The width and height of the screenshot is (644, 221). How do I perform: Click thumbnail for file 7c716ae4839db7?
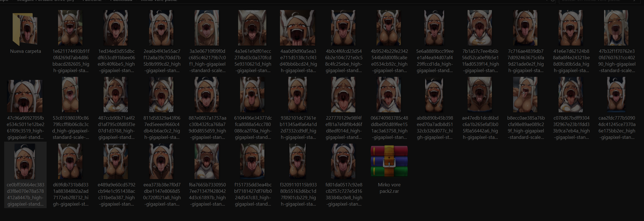coord(525,28)
